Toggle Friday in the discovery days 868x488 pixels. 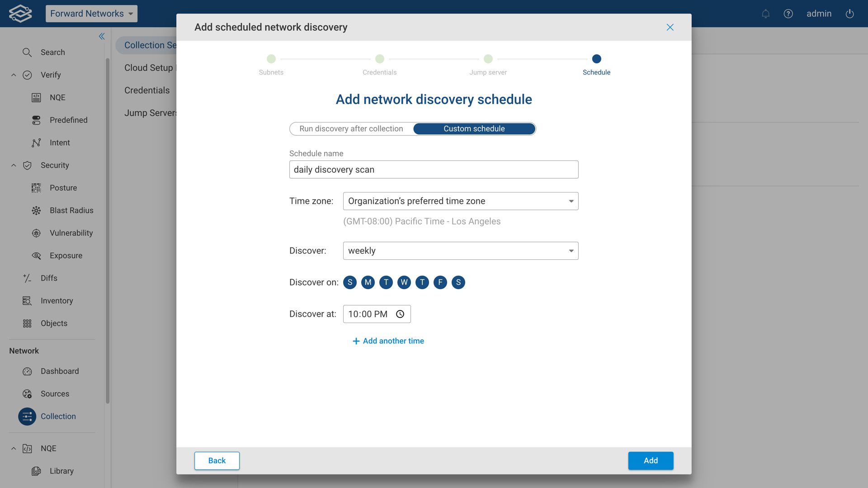[x=440, y=282]
